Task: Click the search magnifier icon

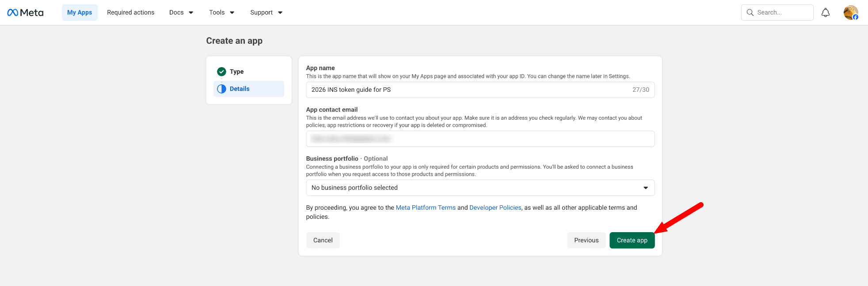Action: pos(750,12)
